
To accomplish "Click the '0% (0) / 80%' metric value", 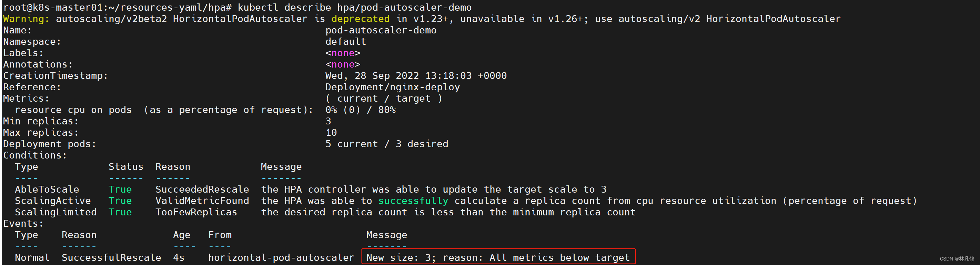I will tap(360, 110).
